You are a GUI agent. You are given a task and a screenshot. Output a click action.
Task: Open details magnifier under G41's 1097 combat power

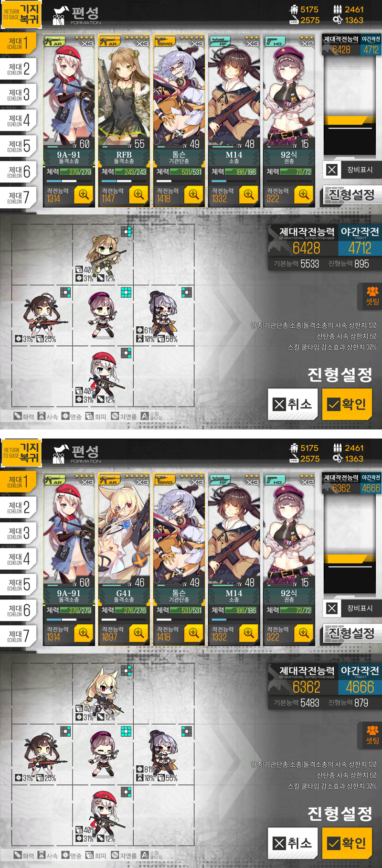pos(138,633)
